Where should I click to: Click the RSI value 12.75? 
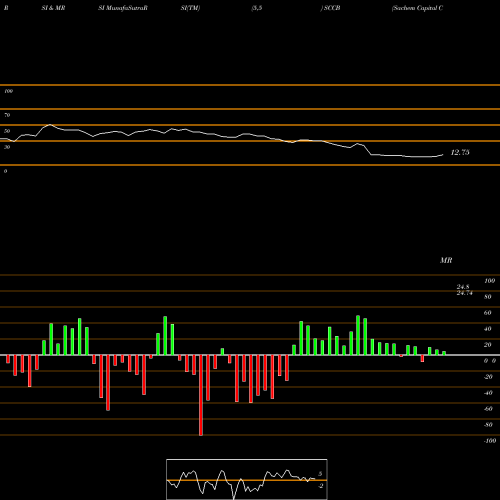460,152
